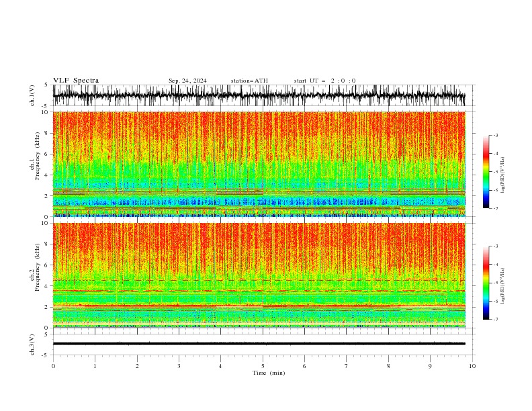Click the "station=ATH" header label
The height and width of the screenshot is (411, 532).
(x=249, y=81)
